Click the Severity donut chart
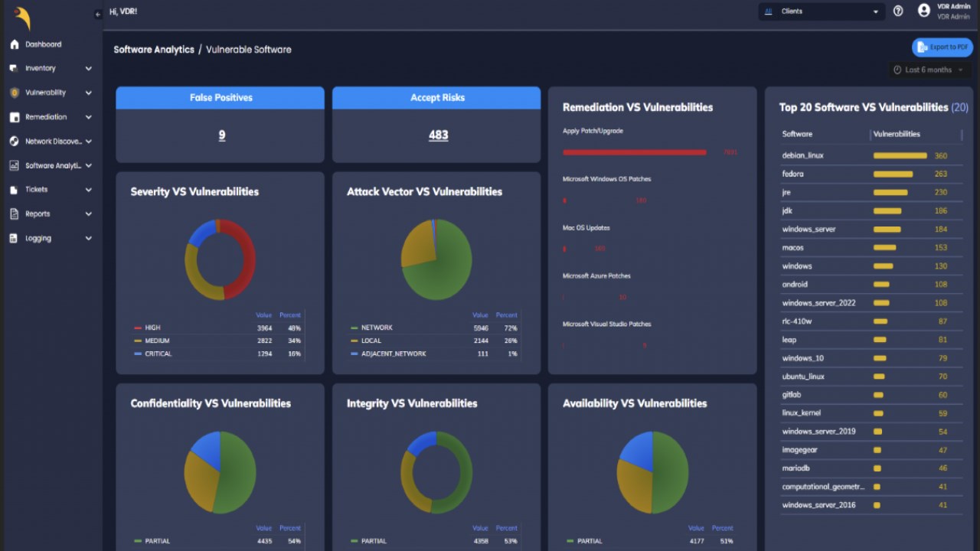 220,259
